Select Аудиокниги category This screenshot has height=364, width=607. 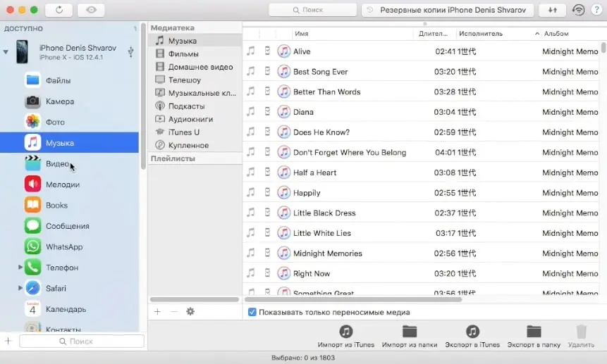coord(195,119)
